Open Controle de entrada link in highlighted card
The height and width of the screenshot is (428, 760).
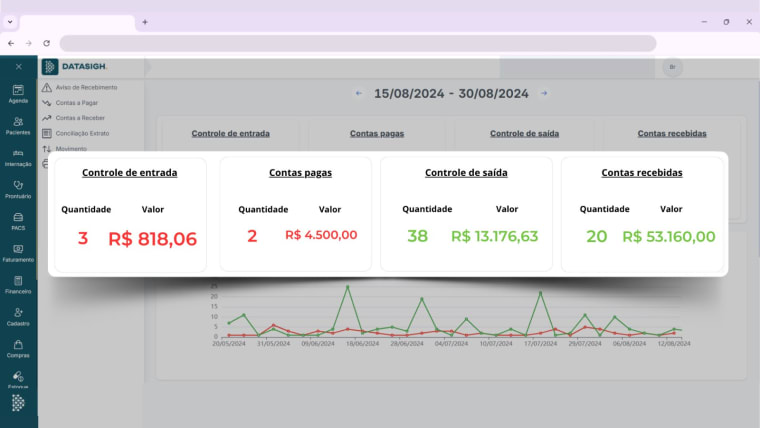point(129,173)
